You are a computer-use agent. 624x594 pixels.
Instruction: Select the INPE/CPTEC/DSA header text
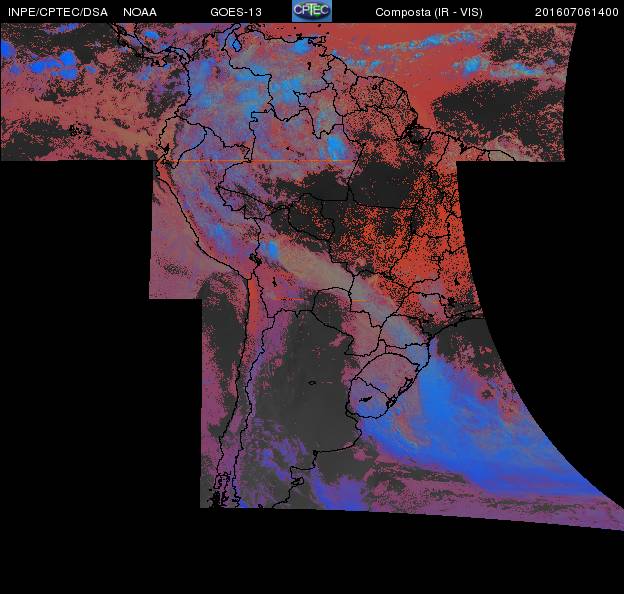coord(58,12)
